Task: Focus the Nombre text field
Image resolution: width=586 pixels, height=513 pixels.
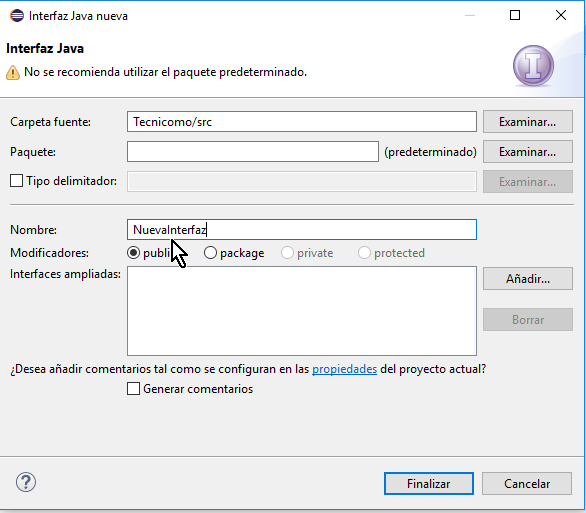Action: 302,229
